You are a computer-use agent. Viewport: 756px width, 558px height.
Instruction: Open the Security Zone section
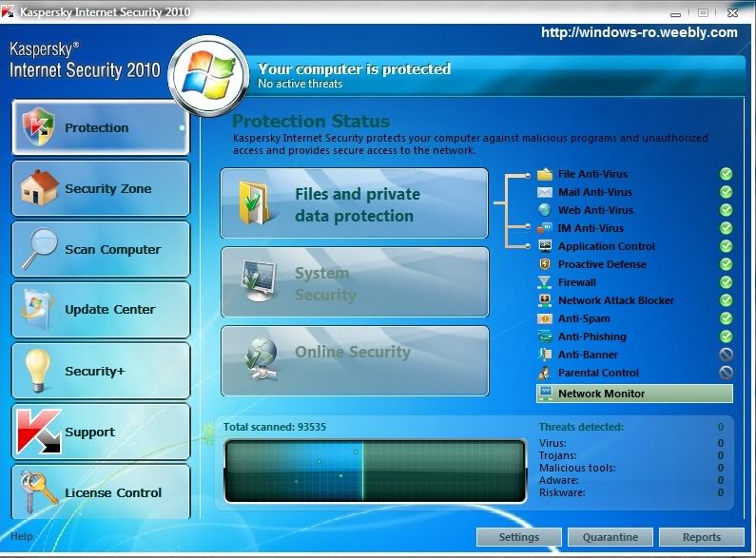pyautogui.click(x=100, y=188)
